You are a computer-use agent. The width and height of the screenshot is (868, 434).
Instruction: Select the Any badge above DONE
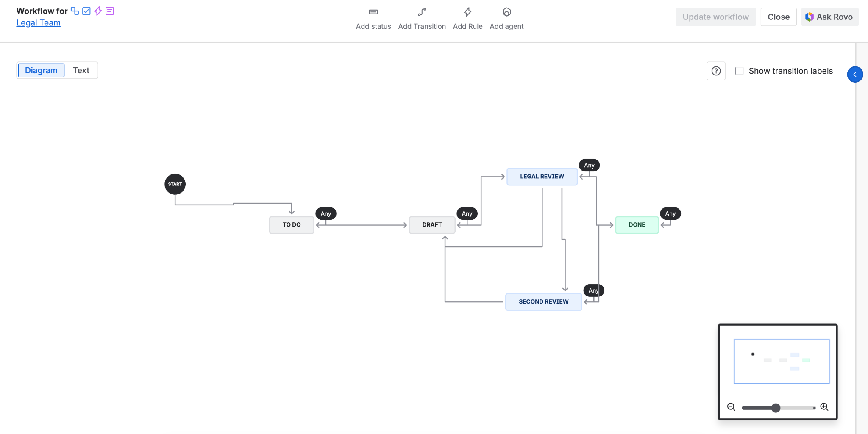(670, 213)
